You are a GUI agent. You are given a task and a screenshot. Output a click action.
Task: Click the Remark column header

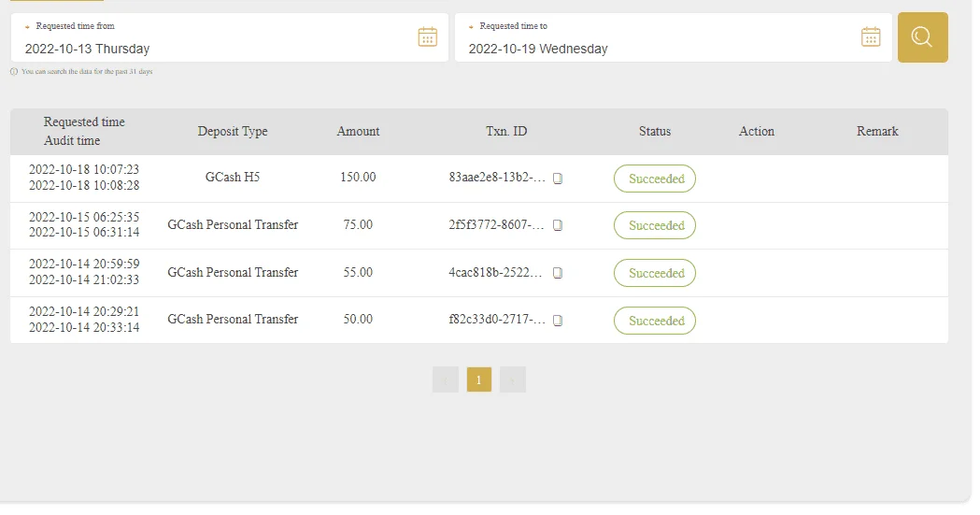click(x=877, y=131)
